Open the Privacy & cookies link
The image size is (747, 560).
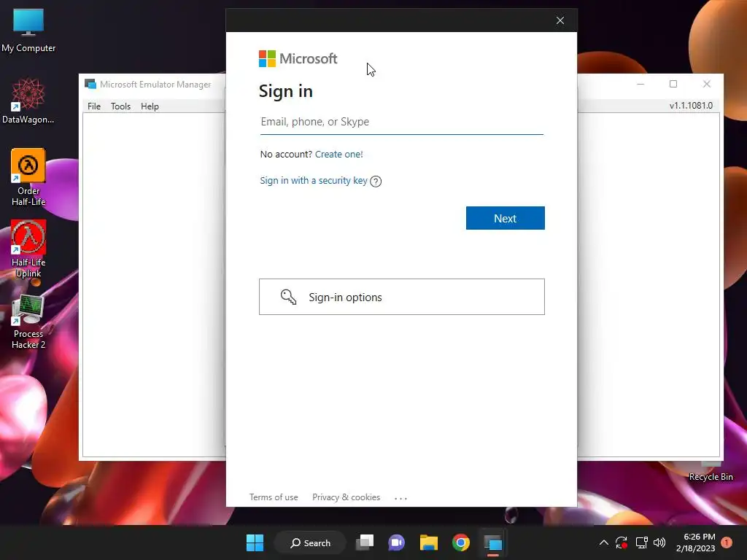[x=346, y=497]
